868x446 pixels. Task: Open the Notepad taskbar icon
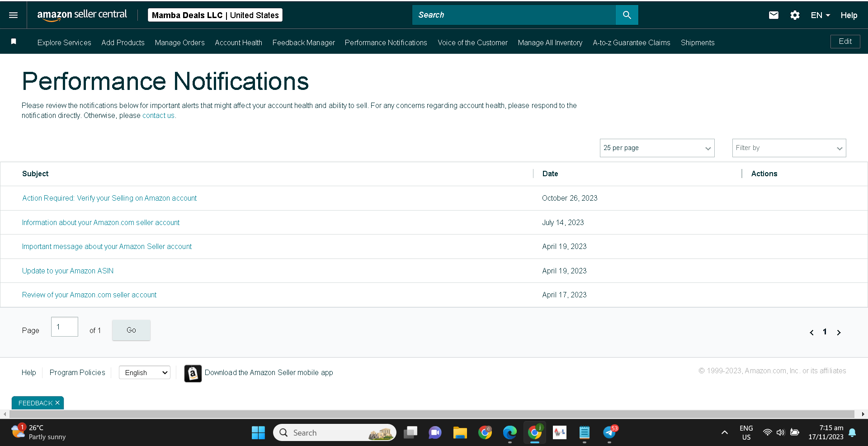[585, 433]
